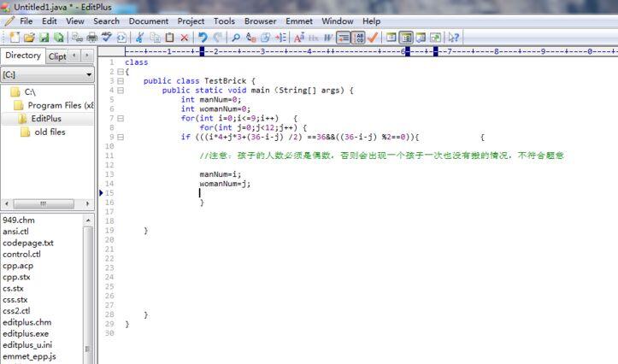The width and height of the screenshot is (618, 364).
Task: Switch to the Cliptext tab
Action: [56, 56]
